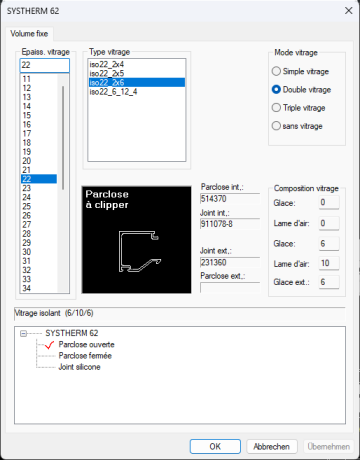The image size is (360, 460).
Task: Click the first Lame d'air value field
Action: click(329, 223)
